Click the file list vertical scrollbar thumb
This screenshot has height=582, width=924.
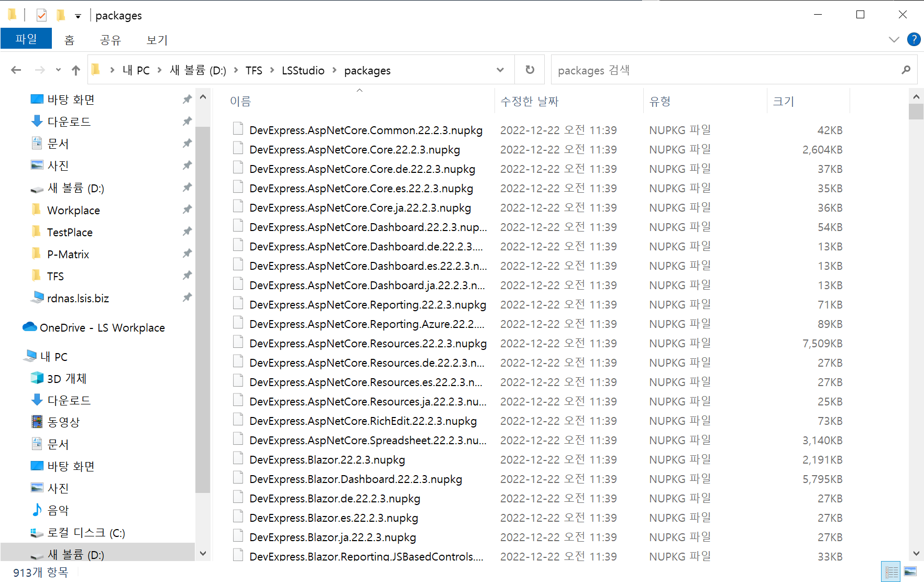pyautogui.click(x=916, y=112)
